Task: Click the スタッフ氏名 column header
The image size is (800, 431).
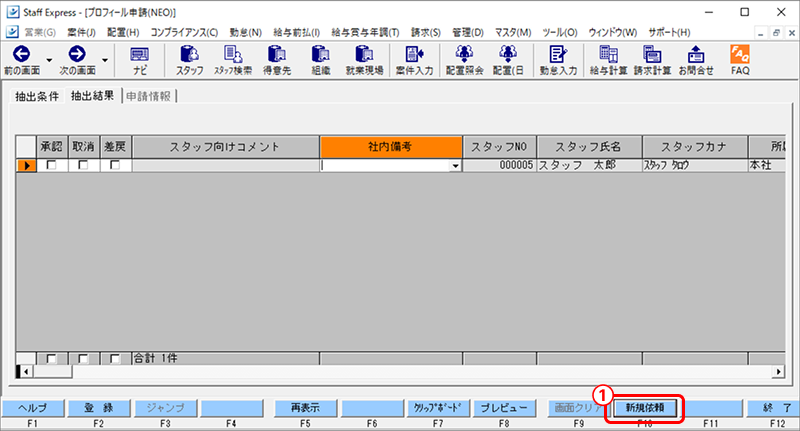Action: [589, 147]
